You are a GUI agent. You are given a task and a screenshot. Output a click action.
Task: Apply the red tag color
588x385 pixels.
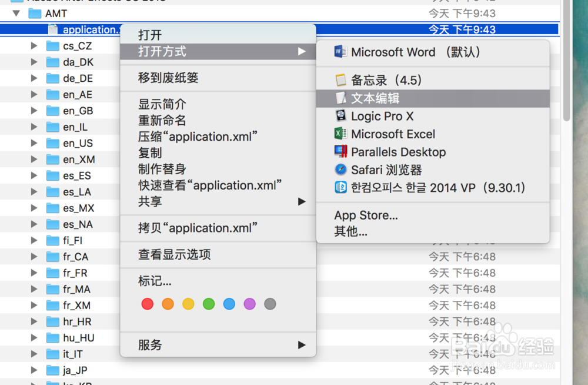click(148, 304)
